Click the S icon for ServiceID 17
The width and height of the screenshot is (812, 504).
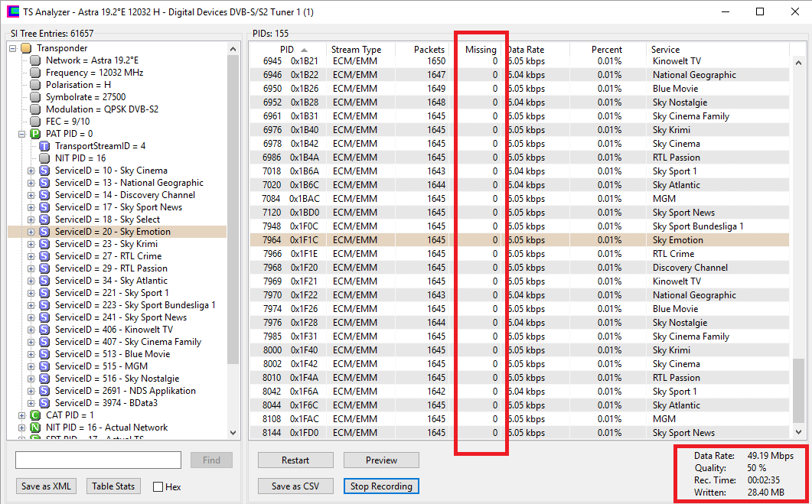point(44,207)
